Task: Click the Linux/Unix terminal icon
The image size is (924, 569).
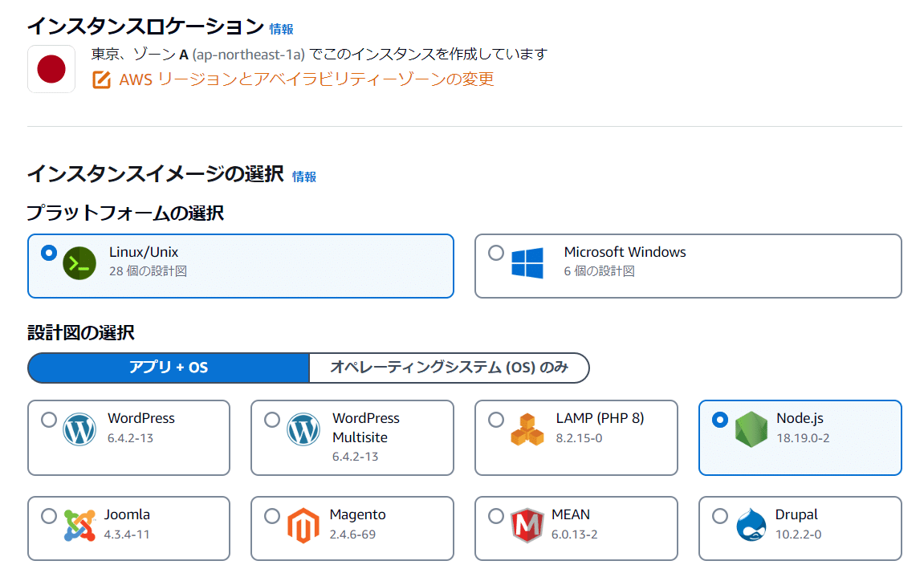Action: 79,263
